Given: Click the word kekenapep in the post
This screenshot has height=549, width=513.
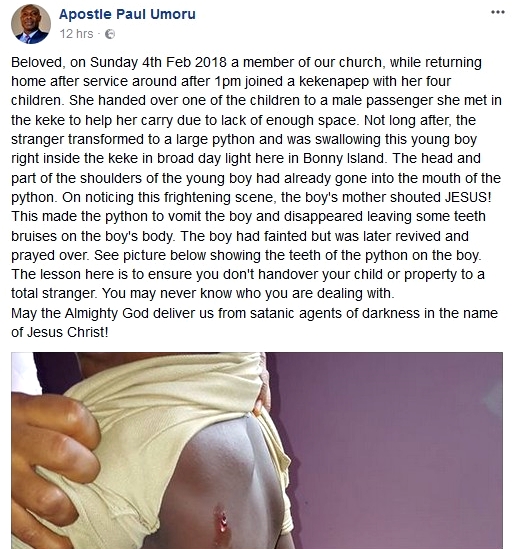Looking at the screenshot, I should (333, 82).
